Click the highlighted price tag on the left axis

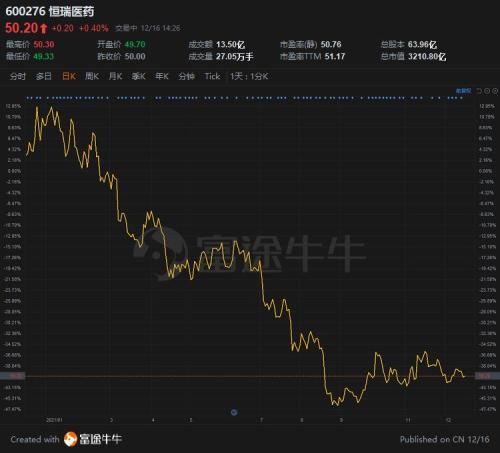pos(13,376)
